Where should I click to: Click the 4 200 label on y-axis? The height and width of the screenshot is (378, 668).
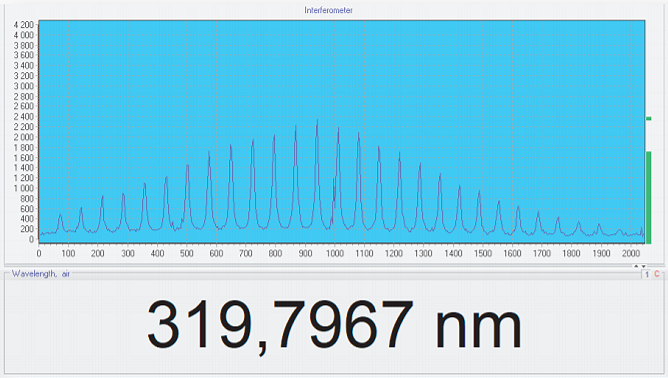(23, 25)
